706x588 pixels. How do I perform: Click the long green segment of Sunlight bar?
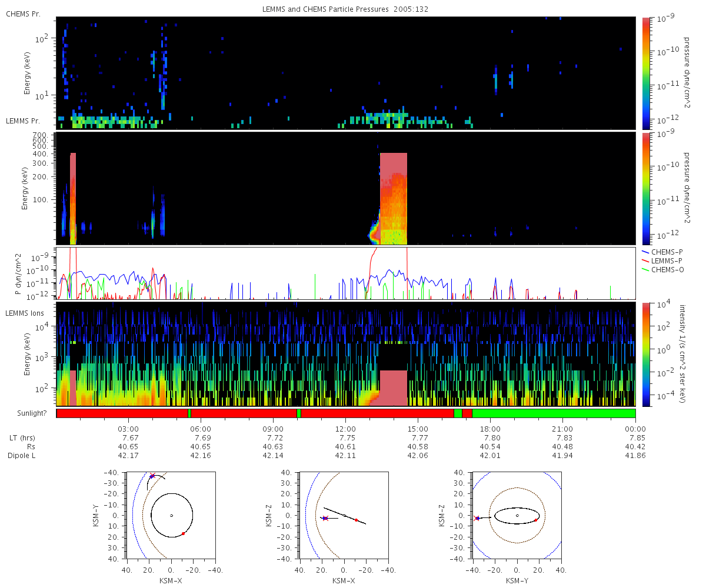pos(554,413)
